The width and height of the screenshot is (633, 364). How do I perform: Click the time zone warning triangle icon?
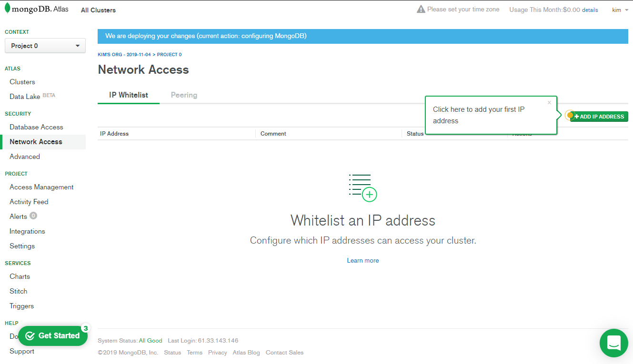point(421,10)
